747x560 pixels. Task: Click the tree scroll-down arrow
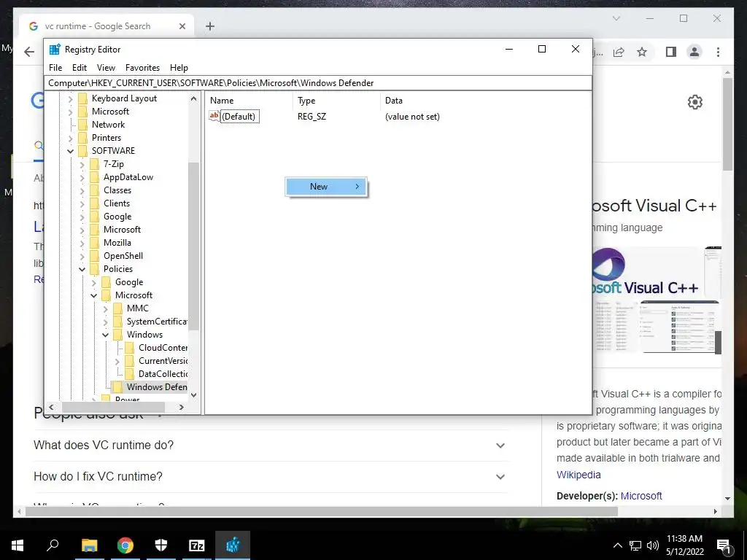pos(193,394)
